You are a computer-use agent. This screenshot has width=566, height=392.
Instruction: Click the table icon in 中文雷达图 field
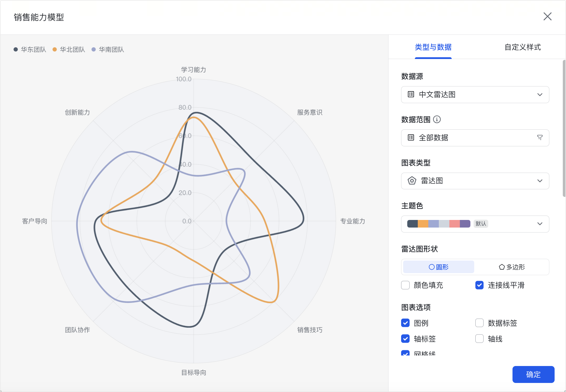coord(411,94)
